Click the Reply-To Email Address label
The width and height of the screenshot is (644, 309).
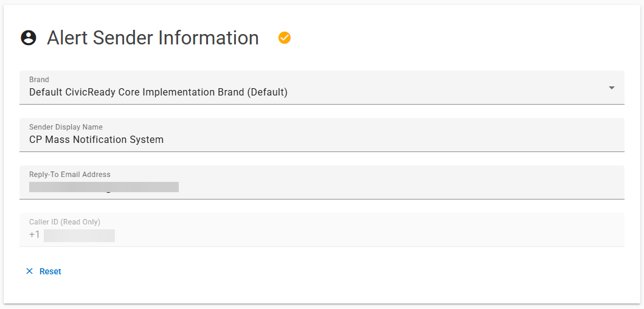pyautogui.click(x=70, y=175)
